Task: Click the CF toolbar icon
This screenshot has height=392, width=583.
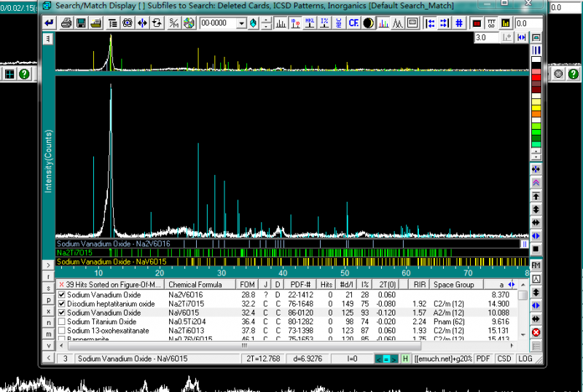Action: (353, 23)
